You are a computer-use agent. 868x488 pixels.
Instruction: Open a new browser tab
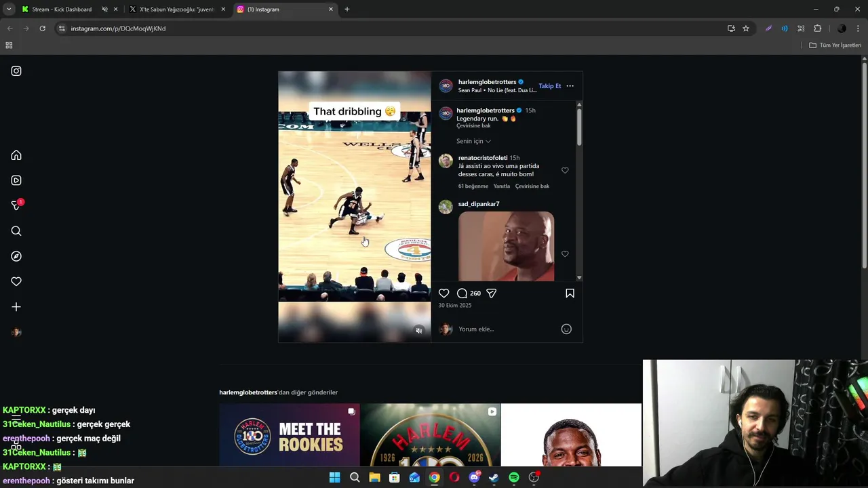347,9
